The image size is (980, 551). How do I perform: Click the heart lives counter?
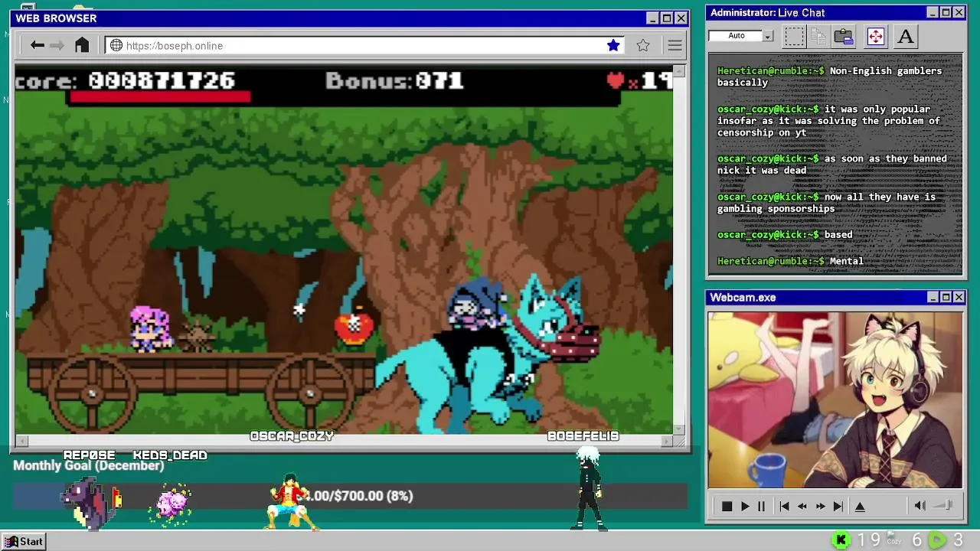pos(639,80)
